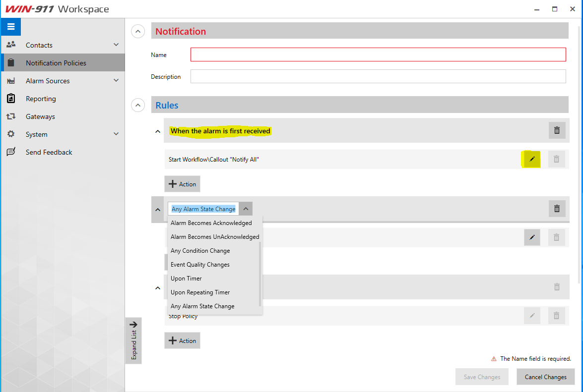
Task: Click the pencil icon on Stop Policy row
Action: pos(532,316)
